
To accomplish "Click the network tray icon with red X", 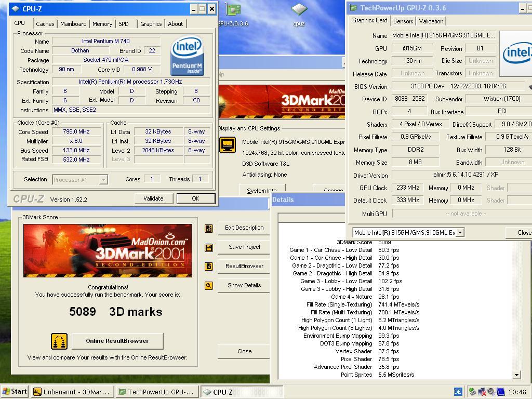I will tap(482, 392).
